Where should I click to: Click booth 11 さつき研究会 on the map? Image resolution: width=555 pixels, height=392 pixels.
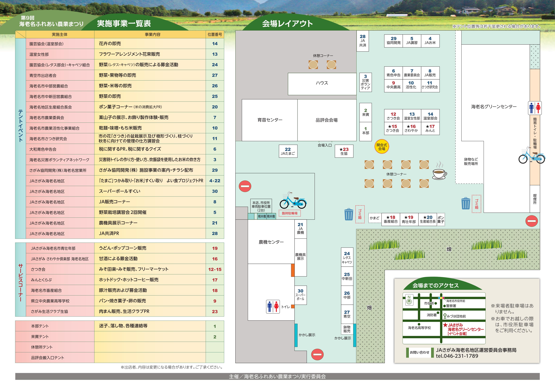(430, 86)
